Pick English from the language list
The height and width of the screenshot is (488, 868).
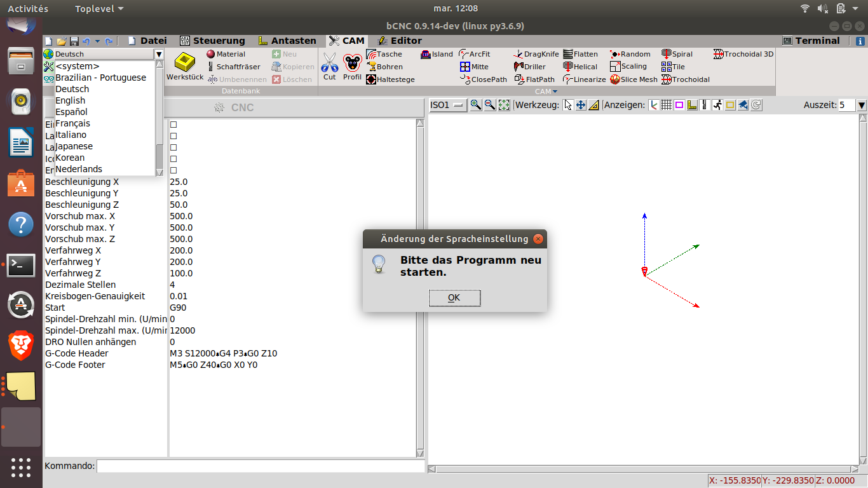(x=70, y=100)
